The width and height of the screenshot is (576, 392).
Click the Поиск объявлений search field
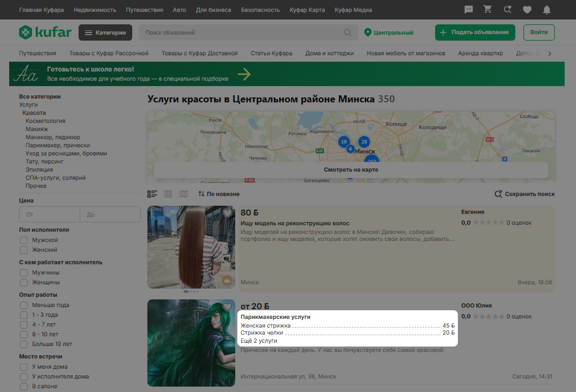[x=242, y=32]
